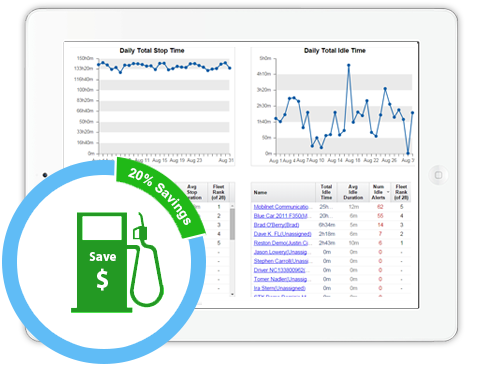Viewport: 480px width, 373px height.
Task: Tap the iPad home button
Action: (x=438, y=175)
